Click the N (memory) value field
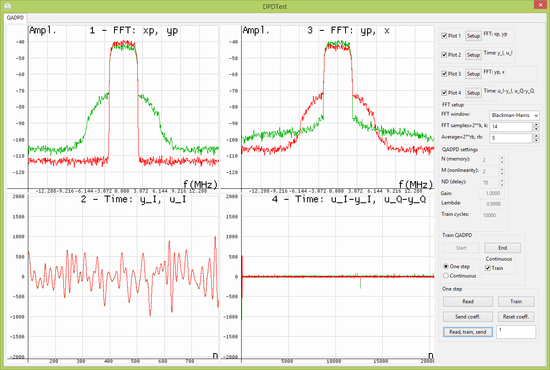 point(489,160)
